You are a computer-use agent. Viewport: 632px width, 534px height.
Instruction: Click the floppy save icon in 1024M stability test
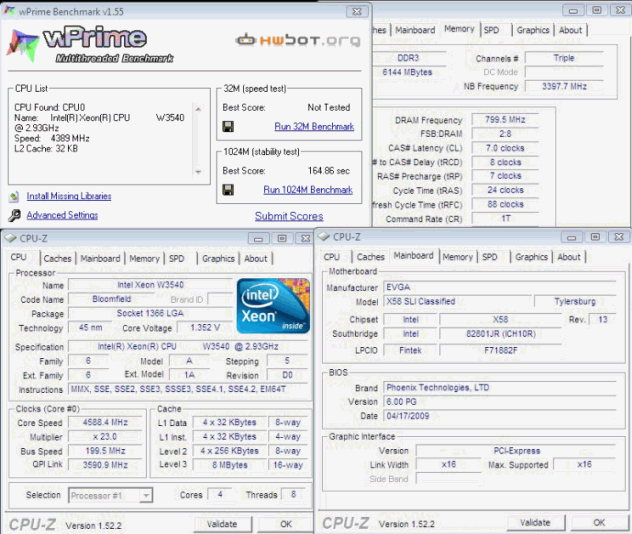pyautogui.click(x=228, y=190)
